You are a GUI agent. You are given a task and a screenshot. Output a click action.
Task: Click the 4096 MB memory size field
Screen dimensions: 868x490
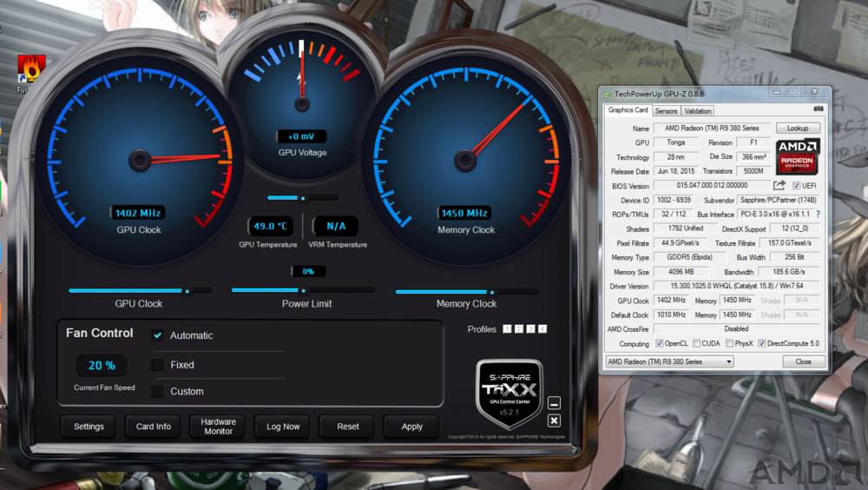(681, 272)
